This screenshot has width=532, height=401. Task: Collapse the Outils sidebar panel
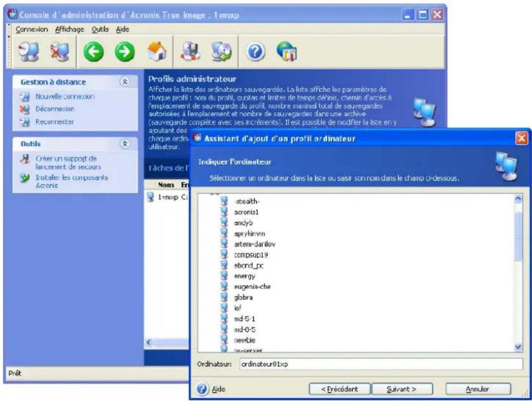125,144
